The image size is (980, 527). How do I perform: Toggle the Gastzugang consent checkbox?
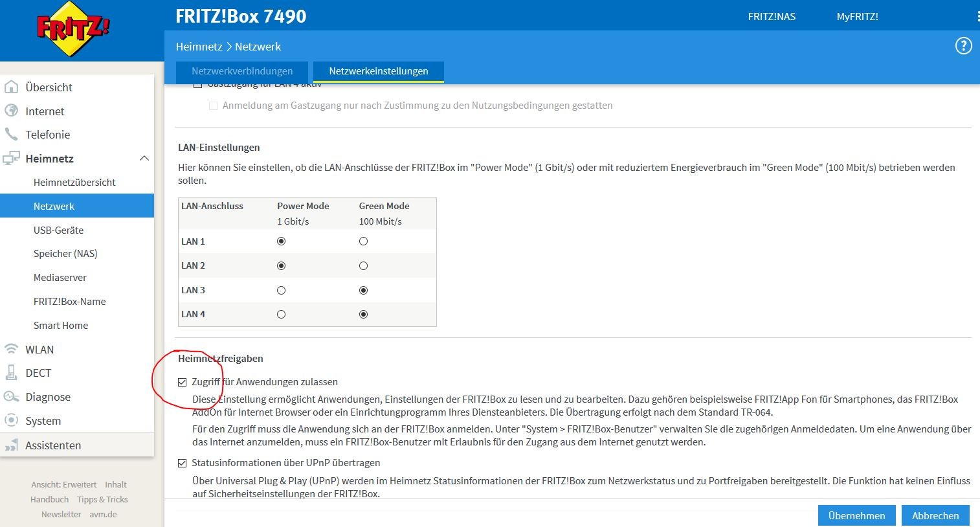pos(213,106)
